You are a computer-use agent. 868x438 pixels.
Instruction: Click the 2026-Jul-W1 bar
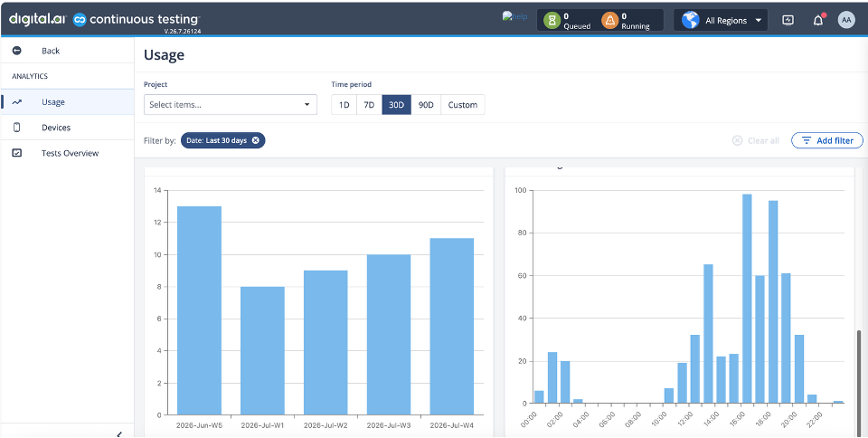pyautogui.click(x=262, y=350)
